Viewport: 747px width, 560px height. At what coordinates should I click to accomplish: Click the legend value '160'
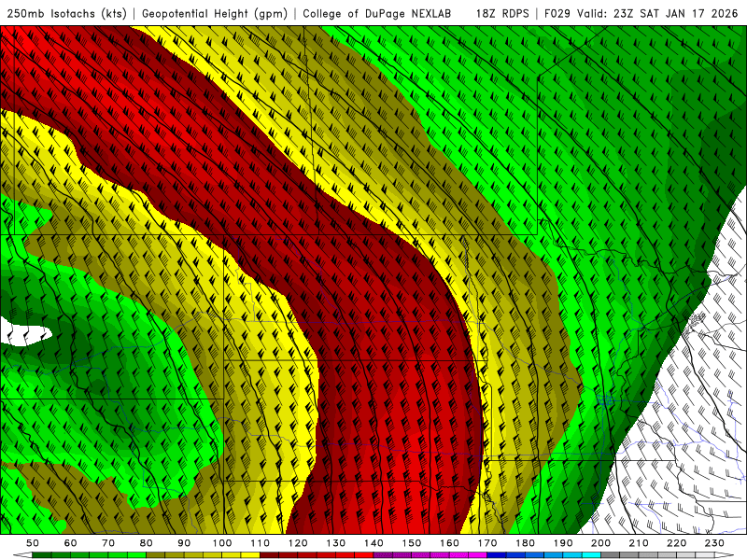(x=449, y=543)
